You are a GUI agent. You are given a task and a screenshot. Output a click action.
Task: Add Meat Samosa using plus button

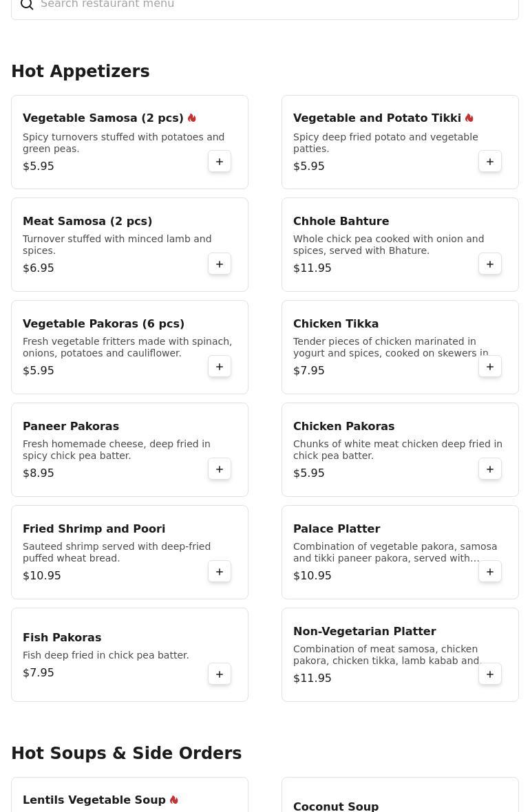pyautogui.click(x=220, y=264)
